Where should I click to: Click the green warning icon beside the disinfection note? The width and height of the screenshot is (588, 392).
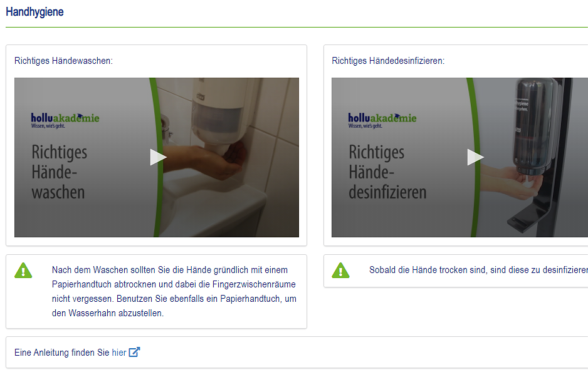tap(340, 271)
